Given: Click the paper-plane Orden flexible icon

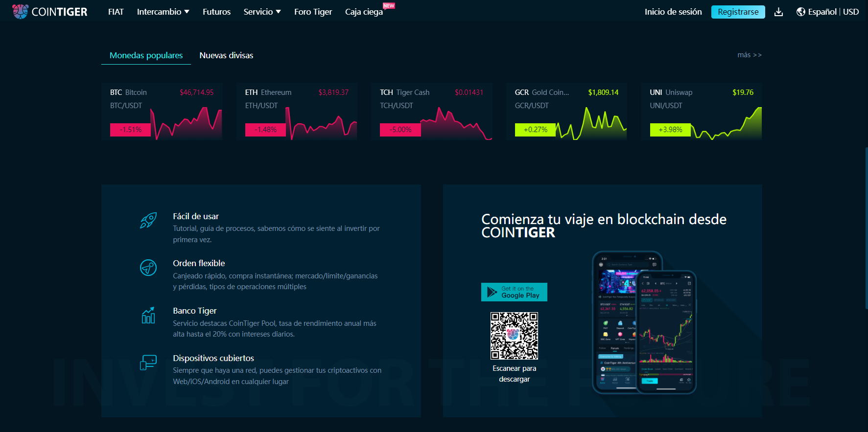Looking at the screenshot, I should 148,268.
